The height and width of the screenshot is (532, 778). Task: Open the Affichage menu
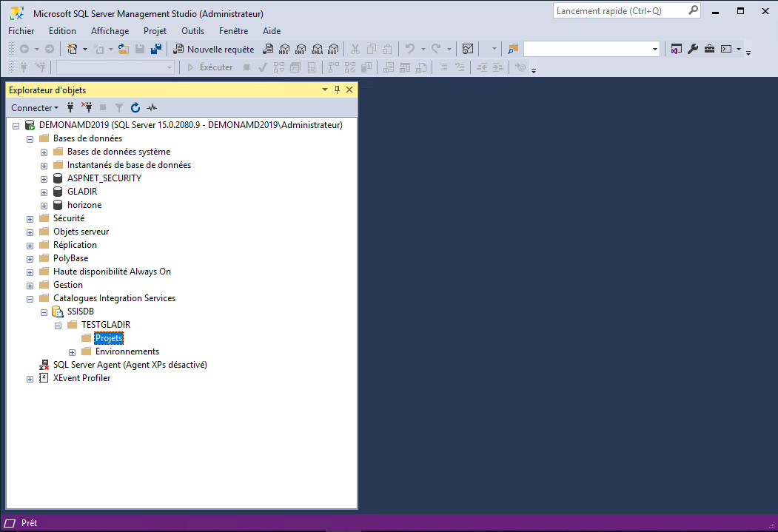(x=110, y=31)
